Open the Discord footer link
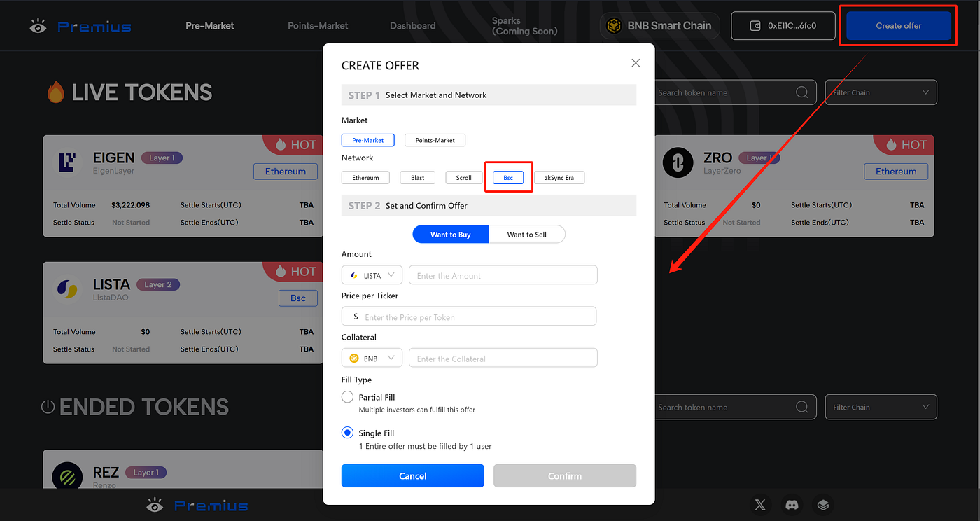Image resolution: width=980 pixels, height=521 pixels. (x=792, y=505)
